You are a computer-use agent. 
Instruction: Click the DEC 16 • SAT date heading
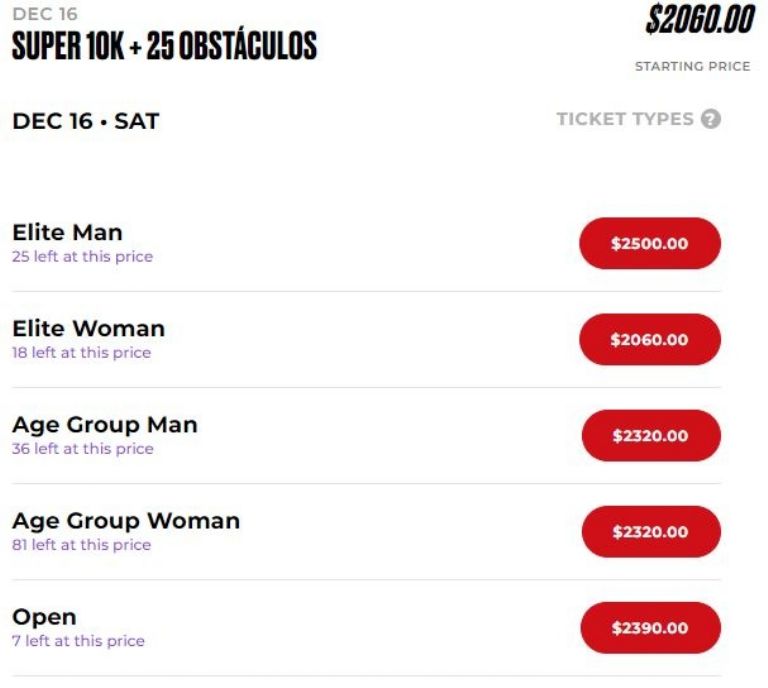(86, 121)
